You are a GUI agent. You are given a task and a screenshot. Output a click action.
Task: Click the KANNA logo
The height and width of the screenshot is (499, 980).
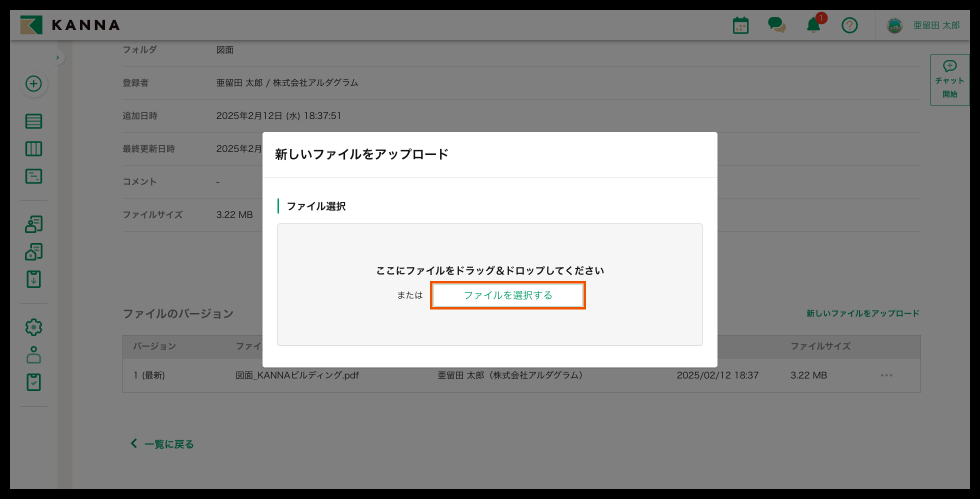point(70,25)
